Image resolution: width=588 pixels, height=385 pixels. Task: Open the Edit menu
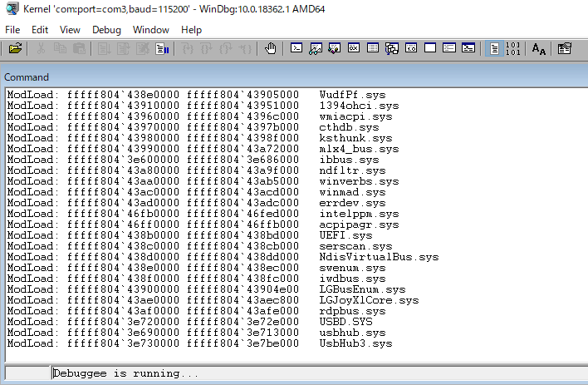(x=40, y=30)
